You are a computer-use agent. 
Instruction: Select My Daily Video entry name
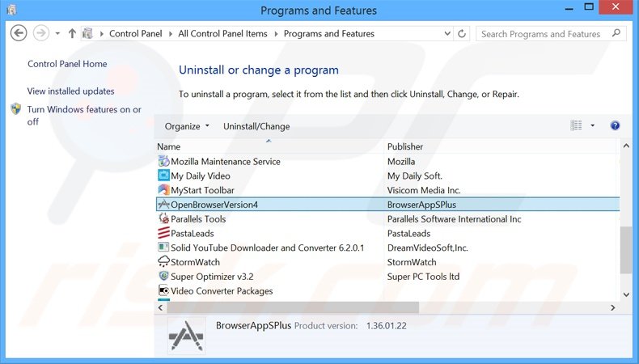click(201, 176)
